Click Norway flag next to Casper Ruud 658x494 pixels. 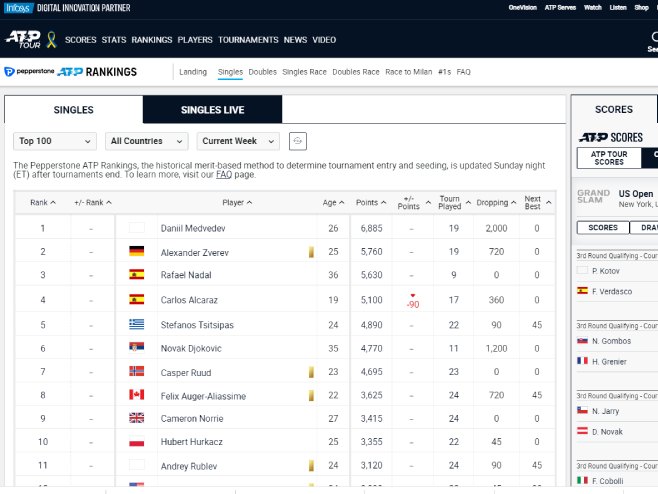point(136,371)
